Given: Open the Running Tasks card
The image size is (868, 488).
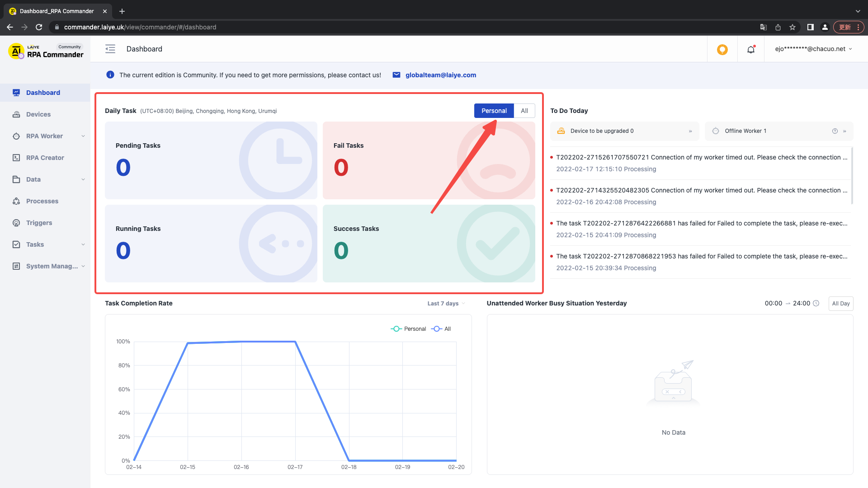Looking at the screenshot, I should (211, 244).
